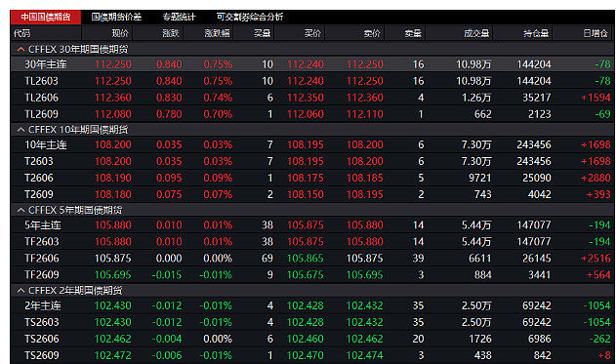Image resolution: width=616 pixels, height=364 pixels.
Task: Click TF2606 position change +2516
Action: (595, 258)
